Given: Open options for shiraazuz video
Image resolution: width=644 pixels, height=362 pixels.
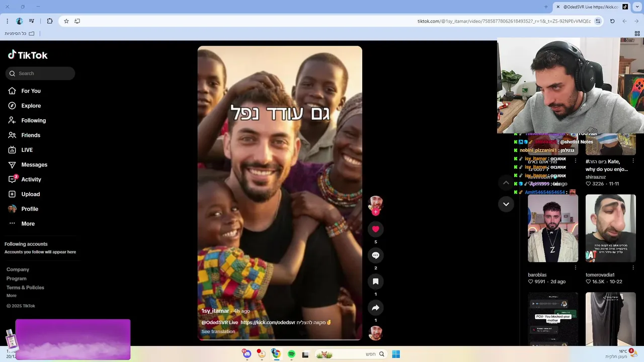Looking at the screenshot, I should (x=633, y=161).
